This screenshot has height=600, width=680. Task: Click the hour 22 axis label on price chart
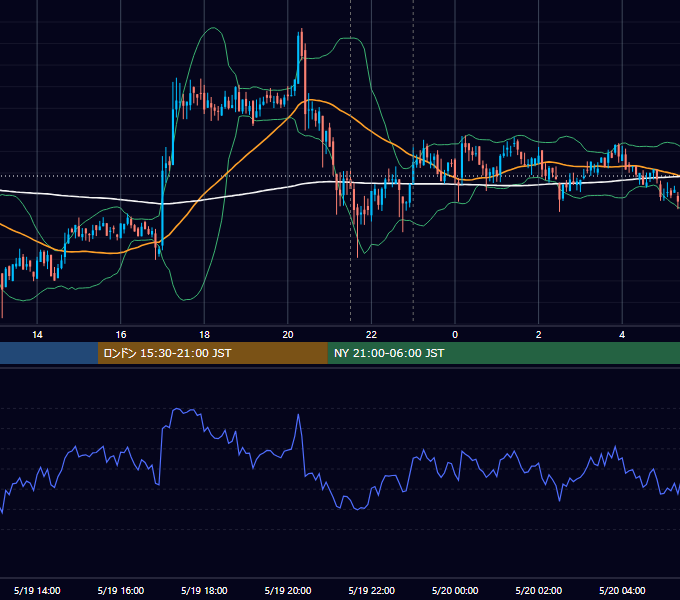click(x=372, y=335)
